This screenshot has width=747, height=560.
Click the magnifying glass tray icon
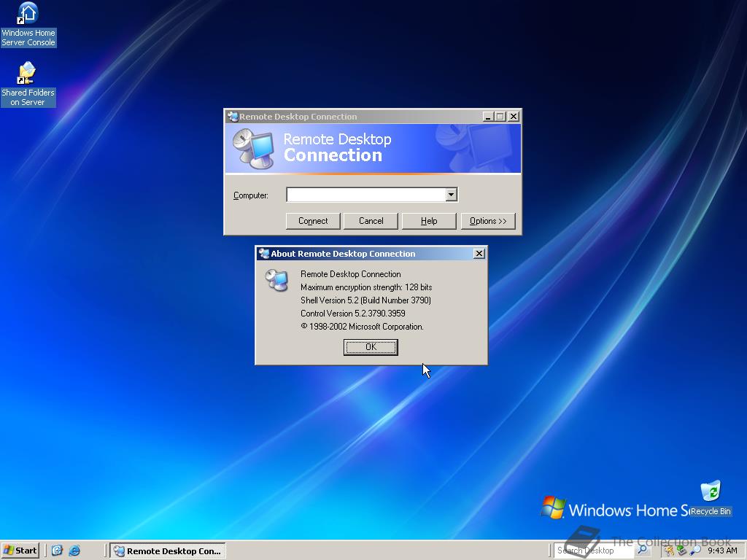pyautogui.click(x=695, y=551)
